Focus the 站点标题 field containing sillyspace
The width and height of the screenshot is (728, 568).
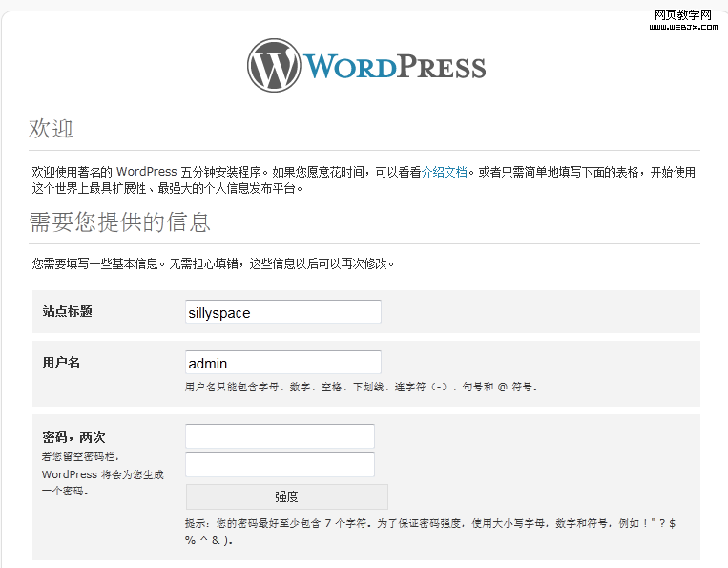tap(282, 312)
